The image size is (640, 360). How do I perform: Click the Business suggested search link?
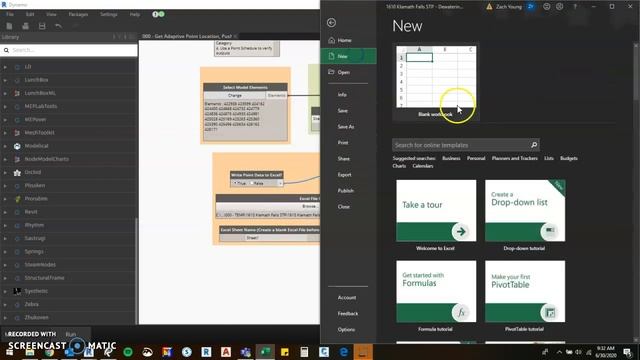pyautogui.click(x=451, y=158)
